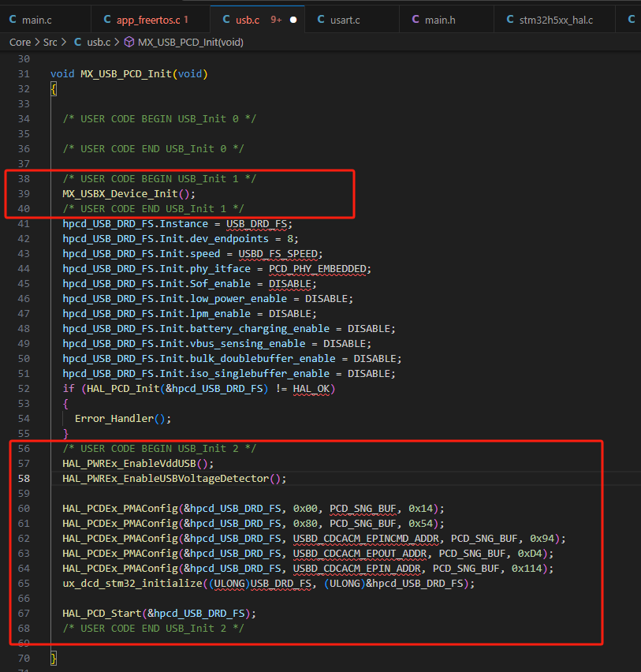Click HAL_OK on line 52

(311, 389)
